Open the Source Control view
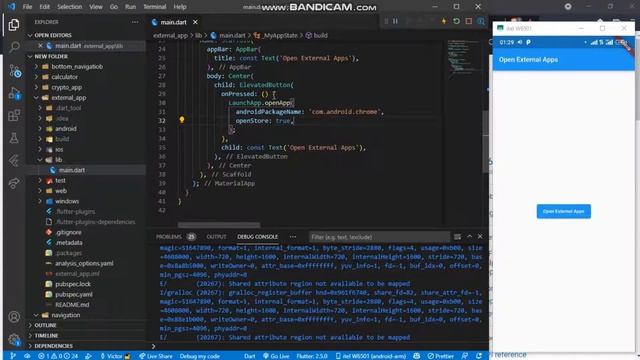 [x=14, y=71]
